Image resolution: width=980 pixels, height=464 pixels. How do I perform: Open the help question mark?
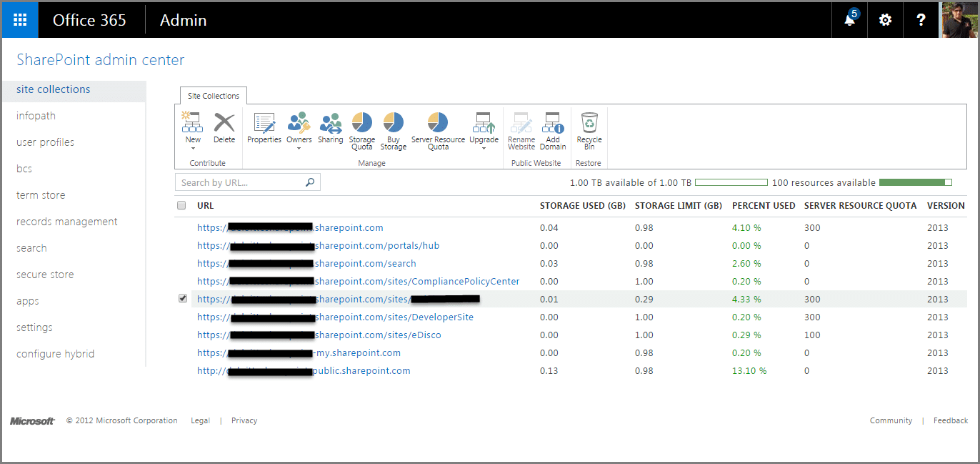[921, 20]
